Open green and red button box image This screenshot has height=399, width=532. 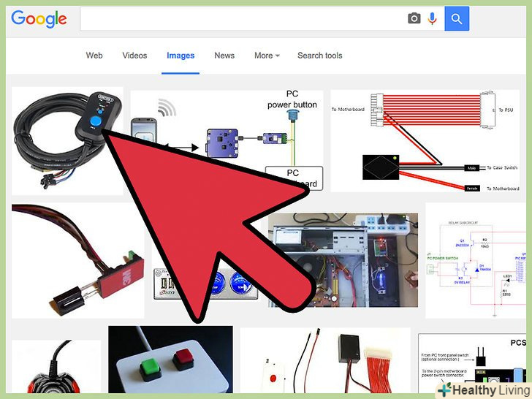(170, 360)
